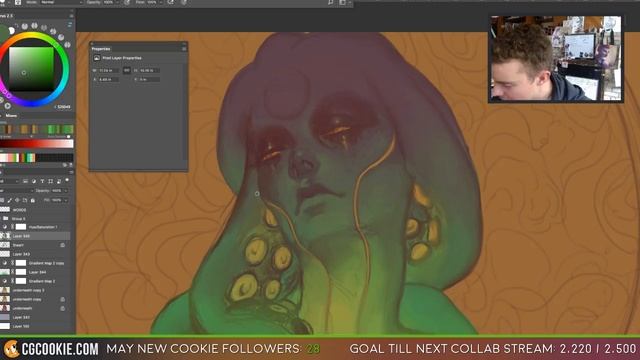
Task: Open the Mode blend dropdown in options bar
Action: (x=61, y=2)
